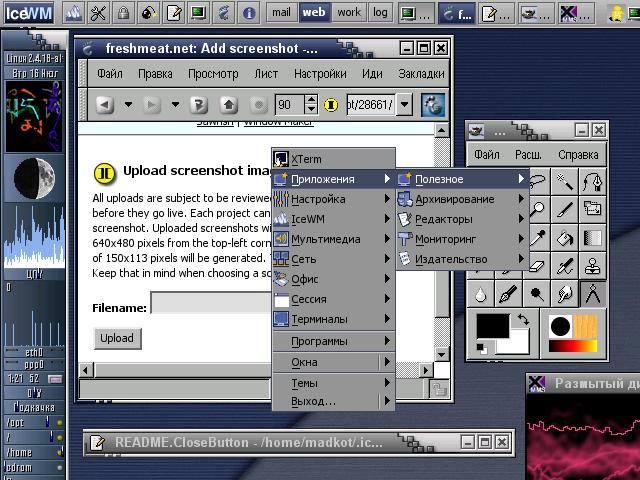Select the Transform tool in GIMP toolbox
The height and width of the screenshot is (480, 640).
pos(593,210)
